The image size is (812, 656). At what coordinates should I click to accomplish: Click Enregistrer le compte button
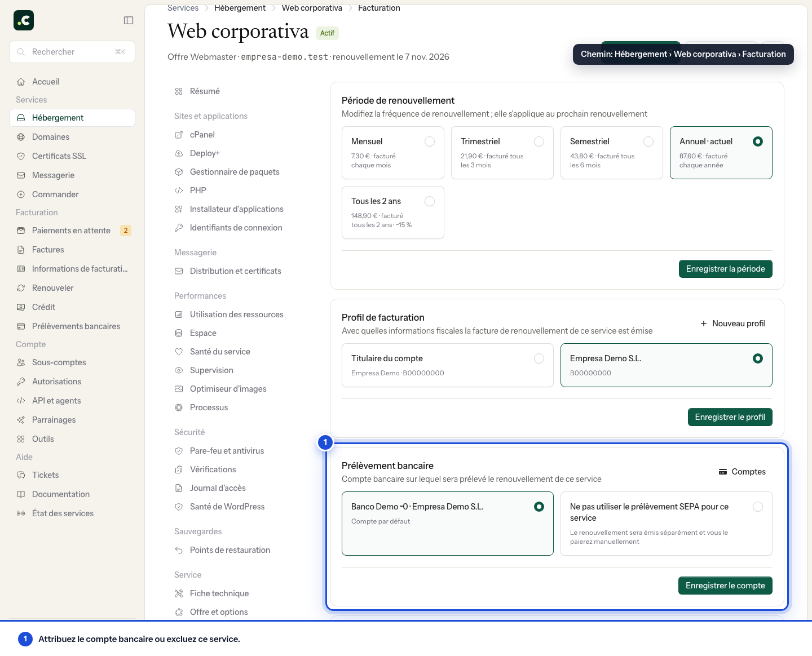tap(725, 586)
